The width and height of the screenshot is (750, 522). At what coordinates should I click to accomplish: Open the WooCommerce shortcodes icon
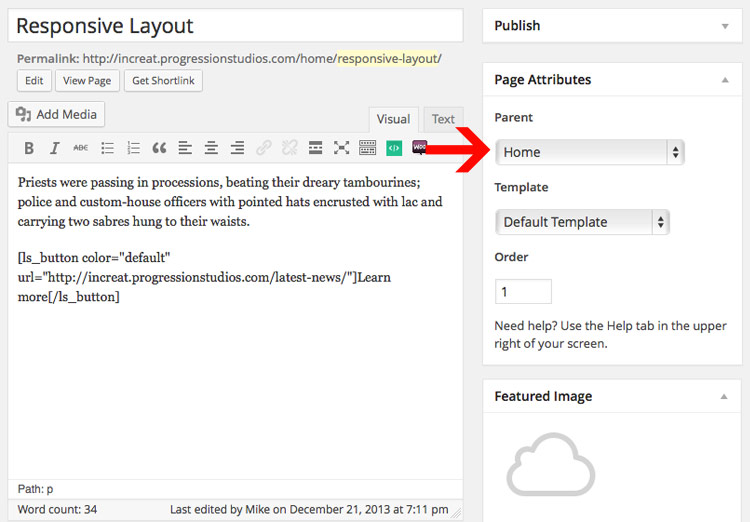[419, 147]
